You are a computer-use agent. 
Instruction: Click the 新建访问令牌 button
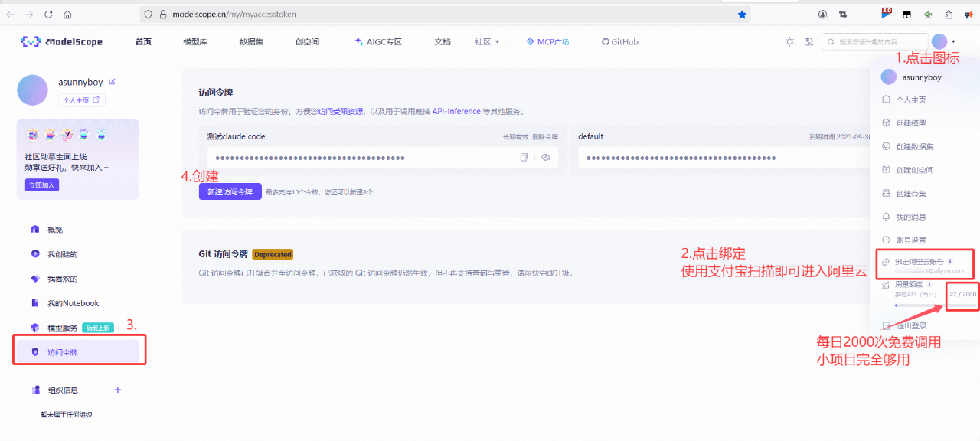coord(230,192)
